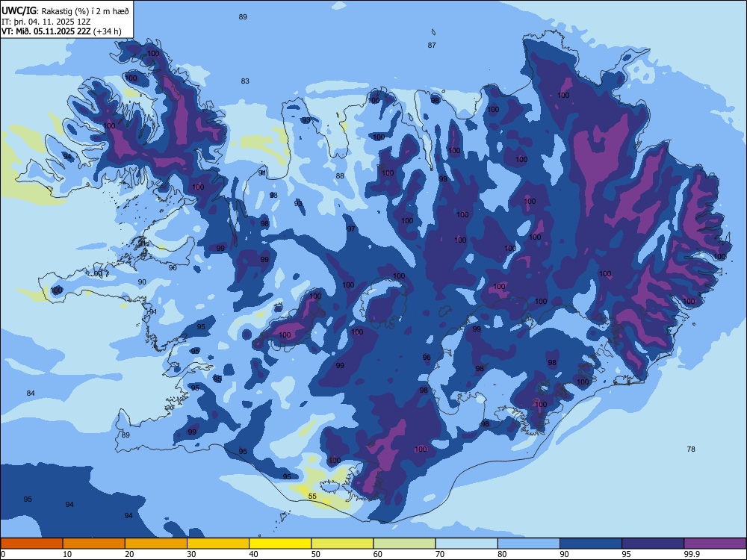Select the orange 10–20 legend color
This screenshot has height=560, width=747.
(x=94, y=544)
